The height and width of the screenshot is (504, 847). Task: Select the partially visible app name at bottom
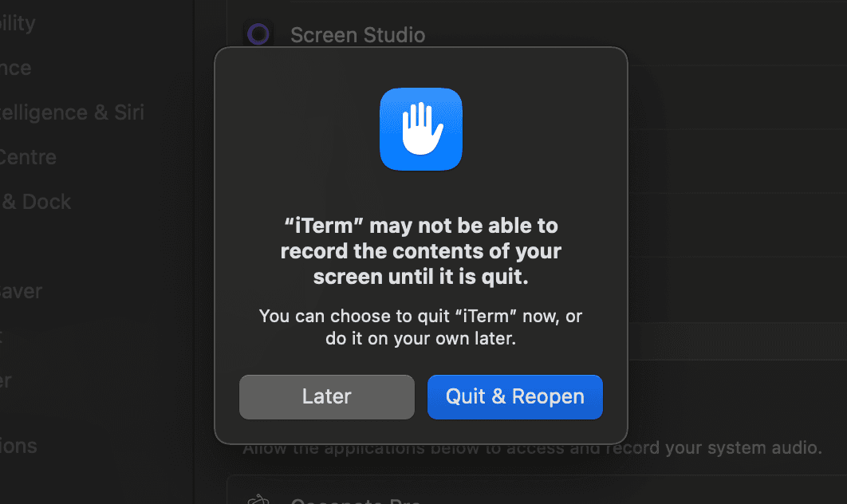[x=355, y=502]
